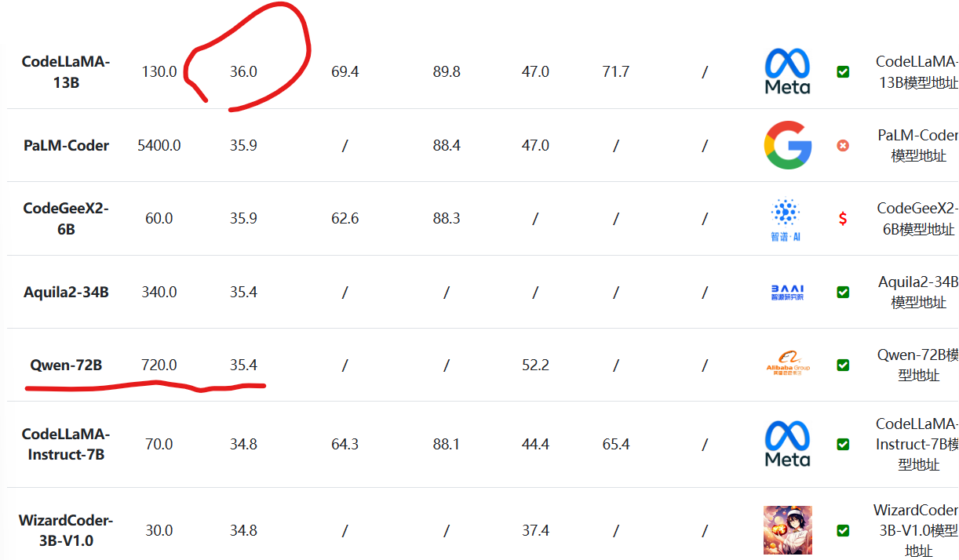Click green checkmark in CodeLLaMA-13B row
Image resolution: width=959 pixels, height=560 pixels.
tap(843, 72)
